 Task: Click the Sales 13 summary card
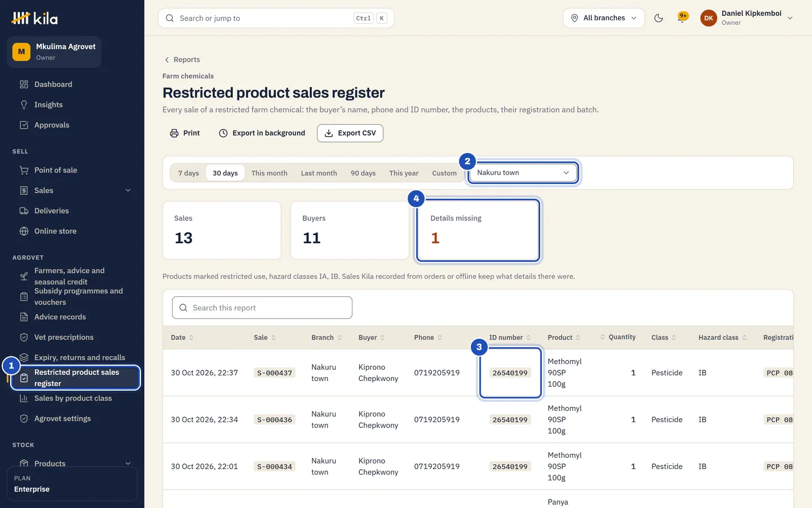click(x=222, y=230)
